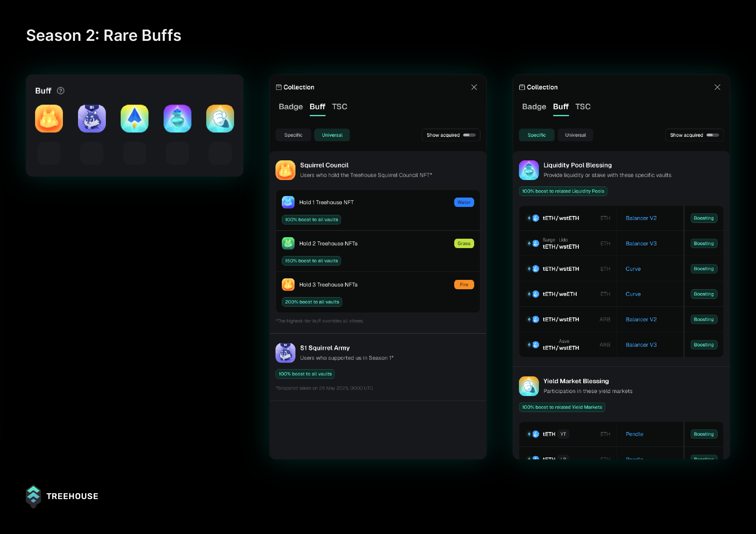Open Curve link for tETH/weETH pool

(633, 294)
